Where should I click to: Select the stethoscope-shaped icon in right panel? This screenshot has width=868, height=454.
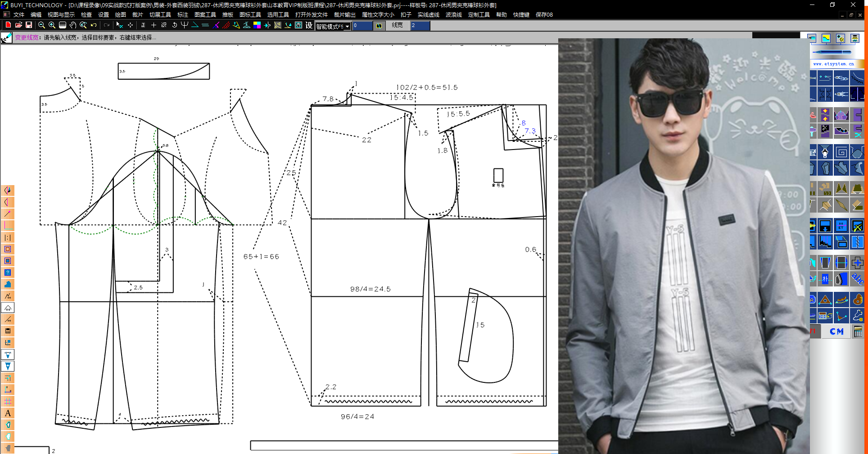click(x=857, y=316)
